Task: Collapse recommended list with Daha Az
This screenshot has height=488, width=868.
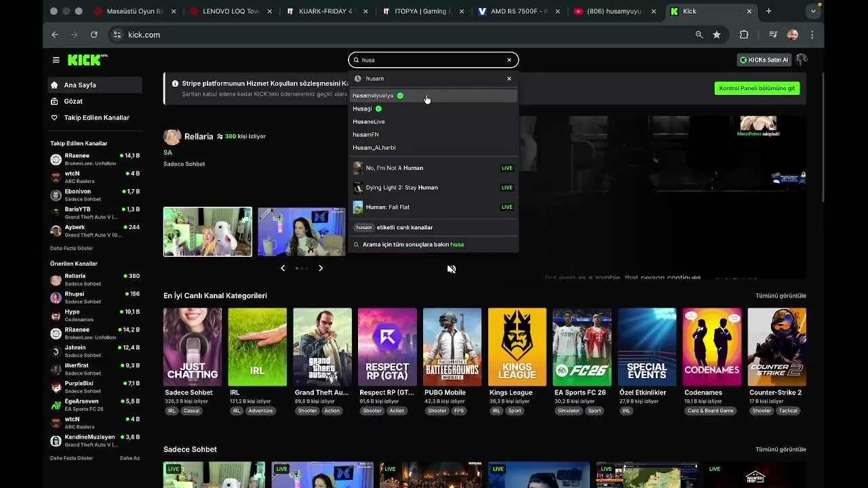Action: (x=130, y=458)
